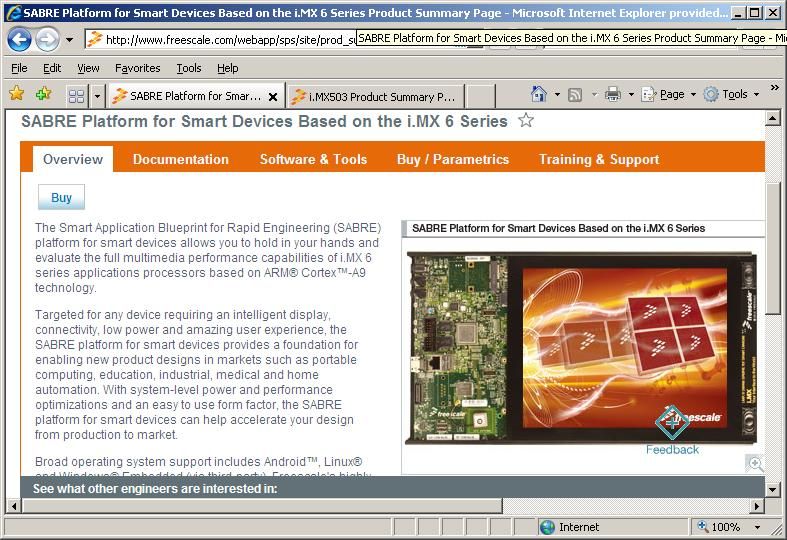The width and height of the screenshot is (787, 540).
Task: Open the View menu
Action: point(88,68)
